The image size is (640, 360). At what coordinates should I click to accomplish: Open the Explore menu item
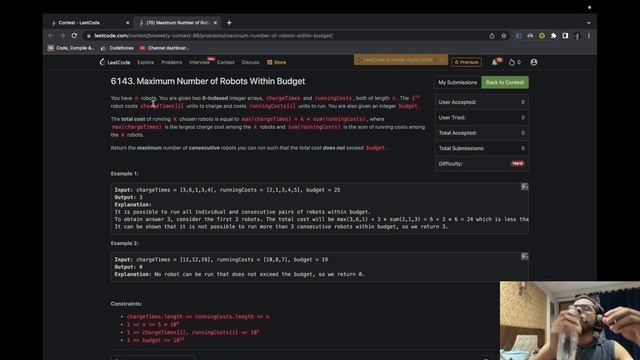(x=145, y=62)
